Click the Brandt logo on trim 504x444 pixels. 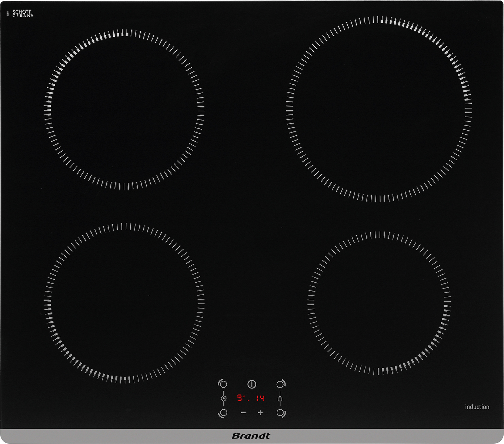pos(251,436)
